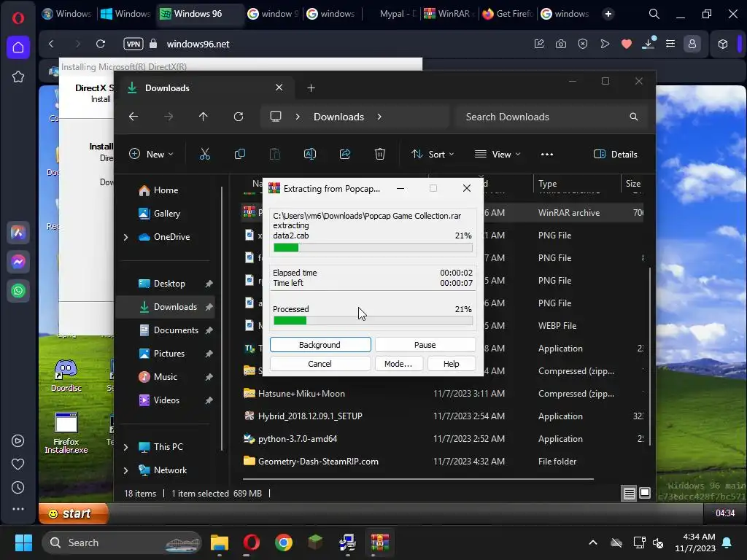747x560 pixels.
Task: Open Aria AI in Opera sidebar
Action: pyautogui.click(x=18, y=233)
